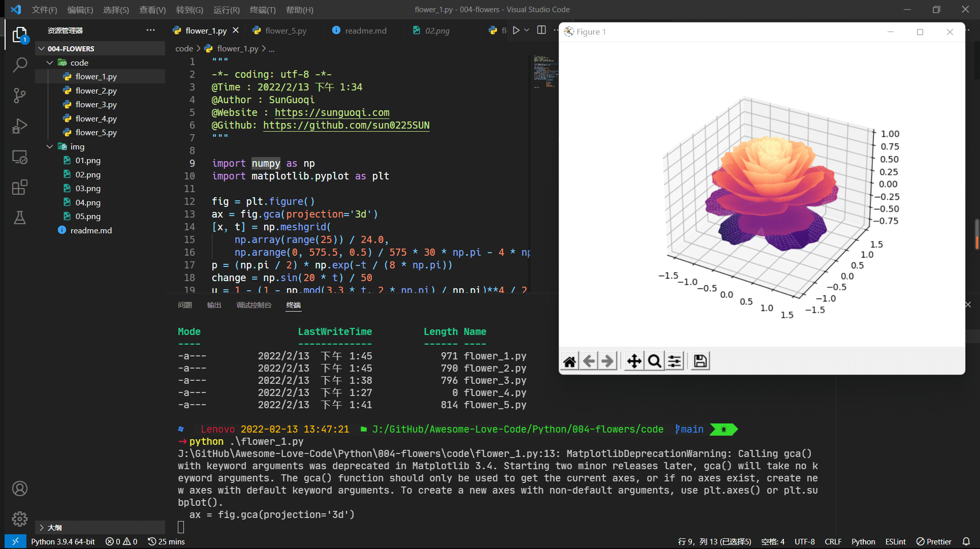
Task: Collapse the code folder
Action: [50, 63]
